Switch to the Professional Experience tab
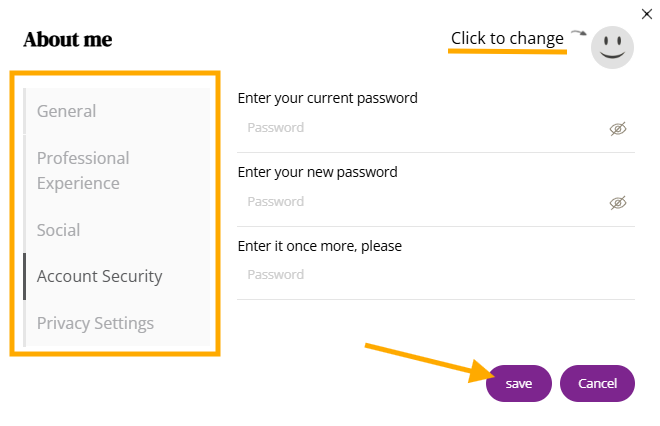 click(x=83, y=170)
